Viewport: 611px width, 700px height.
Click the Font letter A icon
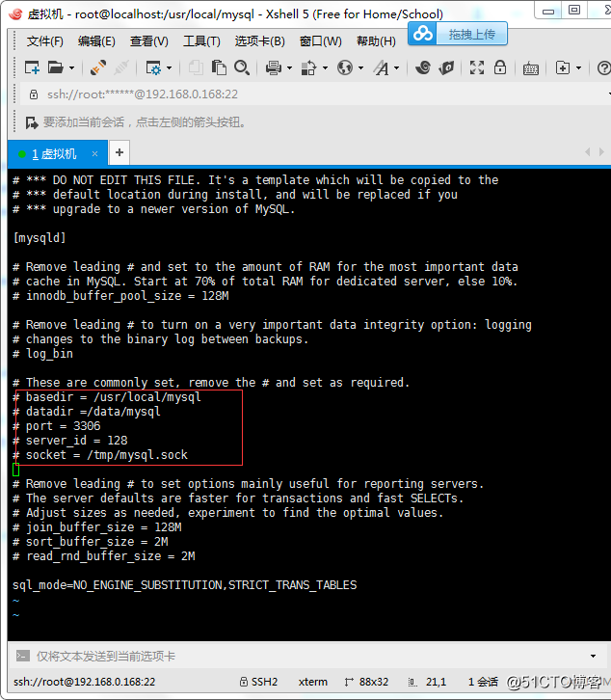pos(381,67)
